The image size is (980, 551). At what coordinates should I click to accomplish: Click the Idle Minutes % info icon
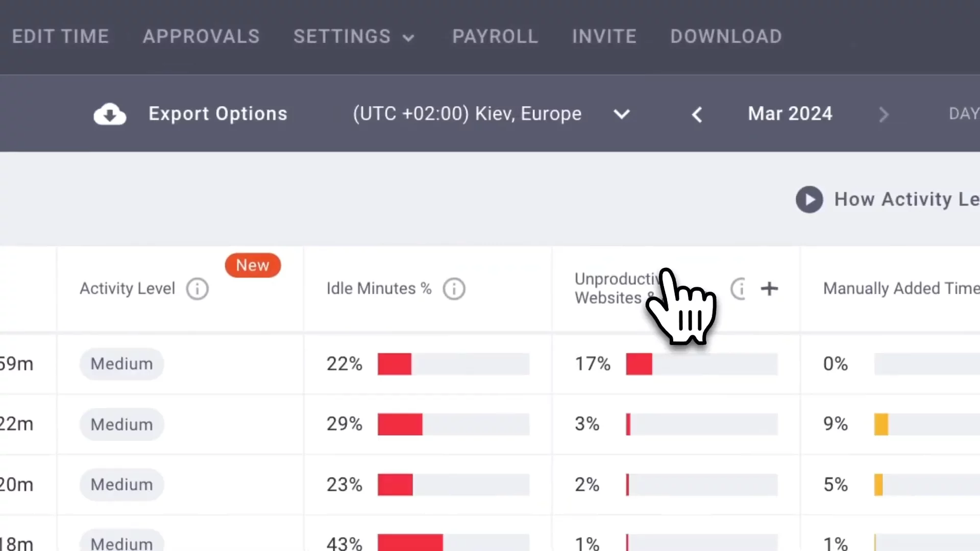pyautogui.click(x=454, y=289)
